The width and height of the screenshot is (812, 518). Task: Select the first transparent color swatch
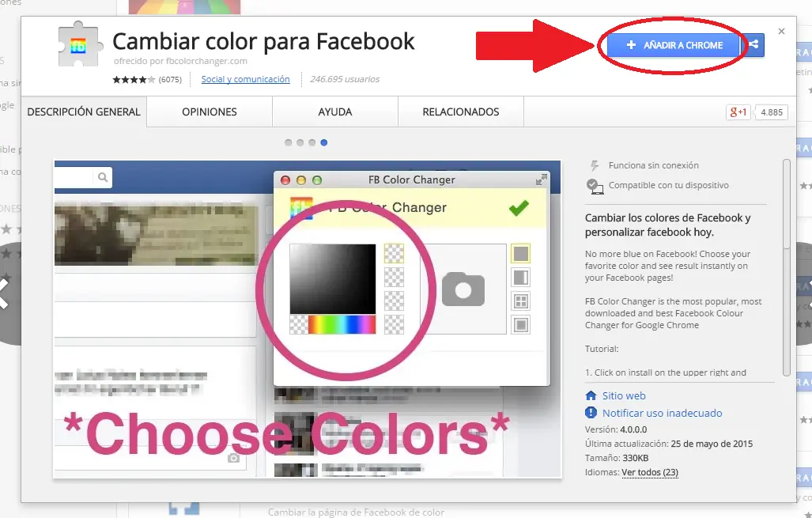394,254
